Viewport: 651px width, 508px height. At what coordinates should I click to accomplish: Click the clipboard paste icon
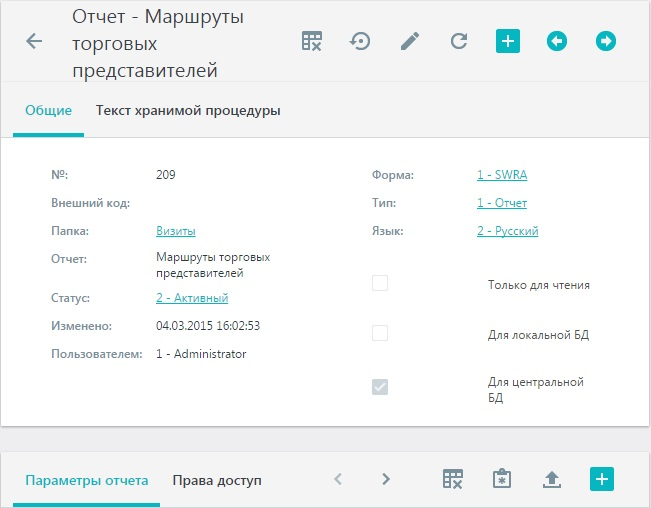click(x=502, y=479)
